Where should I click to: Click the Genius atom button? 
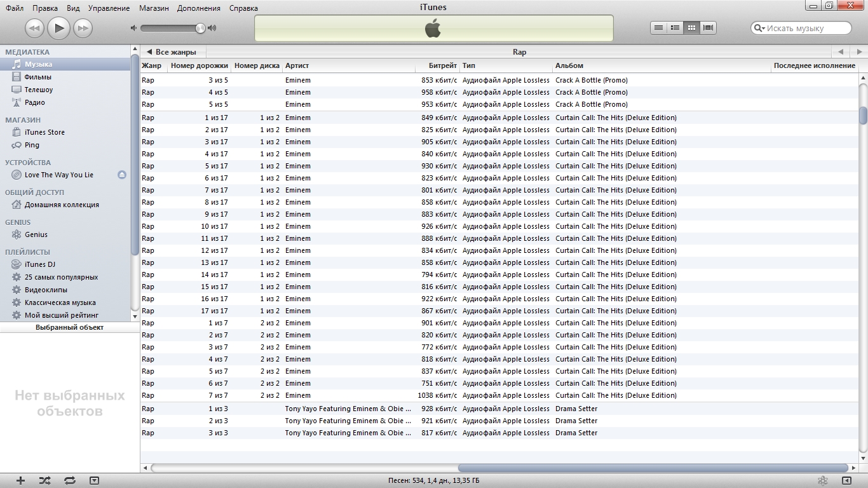point(822,481)
